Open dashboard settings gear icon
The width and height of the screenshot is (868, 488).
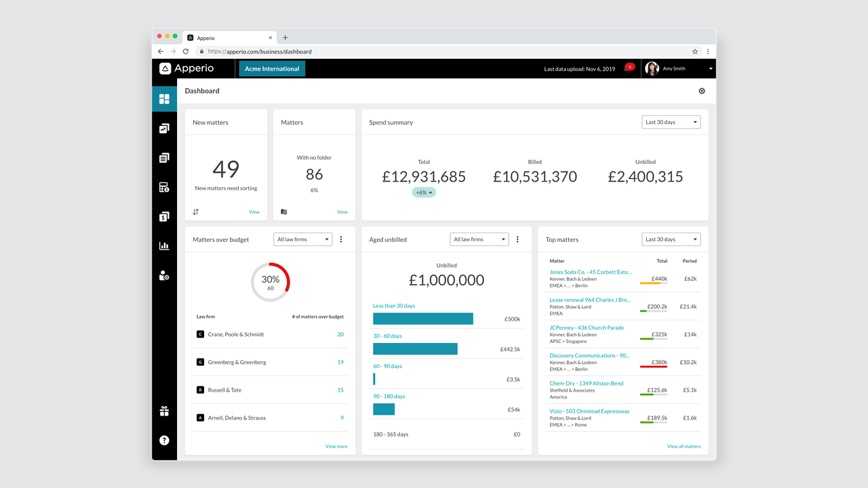[702, 91]
